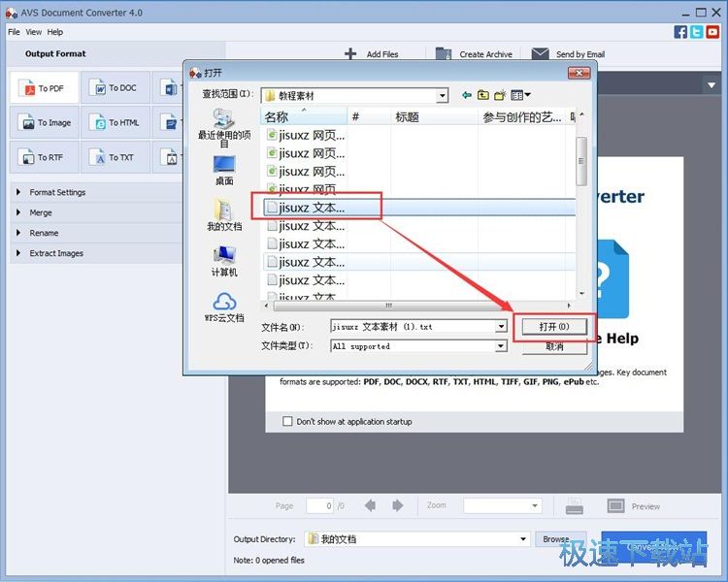Expand the Extract Images section

[x=56, y=253]
